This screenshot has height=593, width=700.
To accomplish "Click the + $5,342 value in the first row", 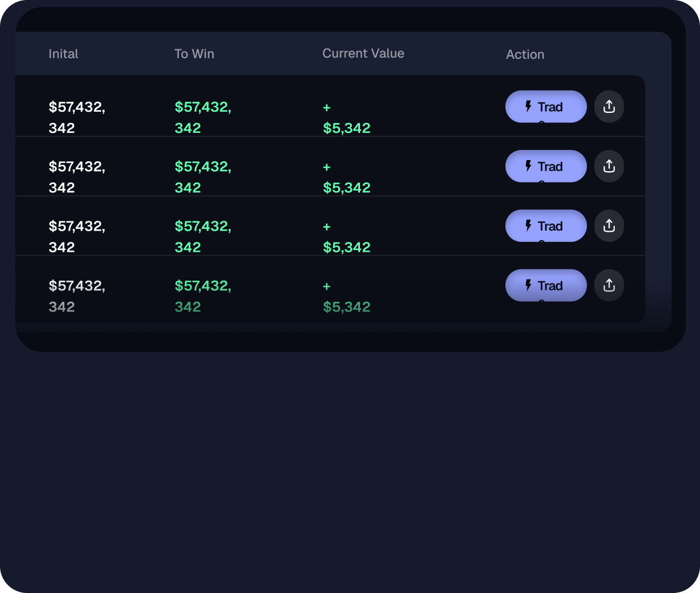I will [x=346, y=118].
